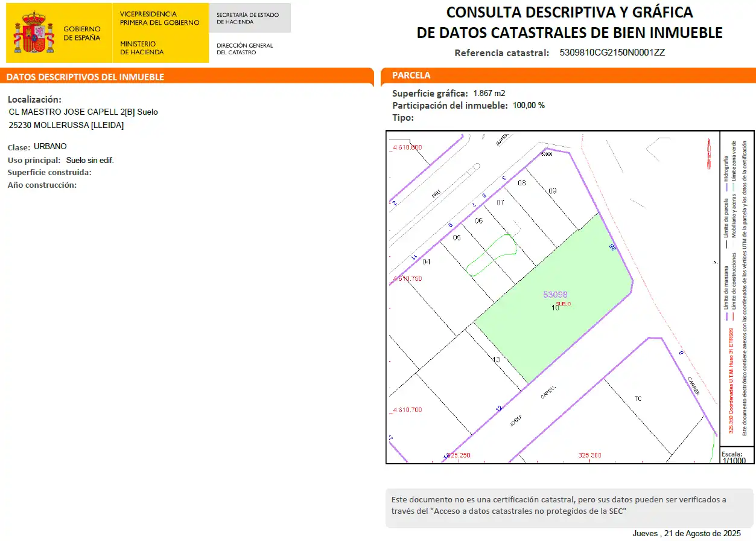Click the 'Localización:' label
Screen dimensions: 756x541
tap(34, 100)
